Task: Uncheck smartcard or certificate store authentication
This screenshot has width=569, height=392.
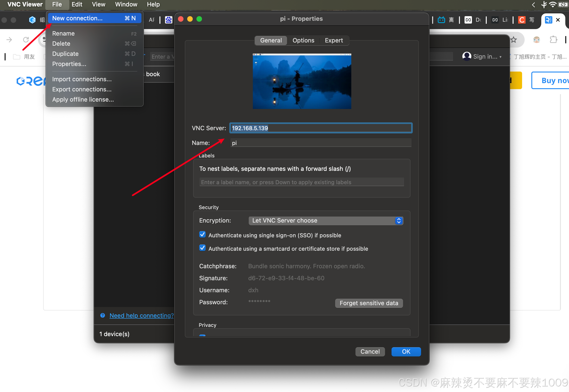Action: 202,248
